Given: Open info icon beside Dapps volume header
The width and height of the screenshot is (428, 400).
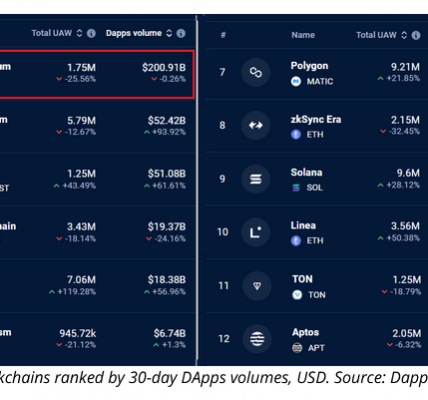Looking at the screenshot, I should point(181,33).
